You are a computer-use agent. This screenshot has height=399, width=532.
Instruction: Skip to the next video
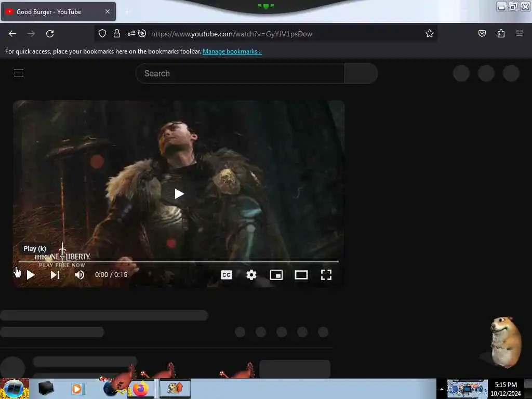55,275
